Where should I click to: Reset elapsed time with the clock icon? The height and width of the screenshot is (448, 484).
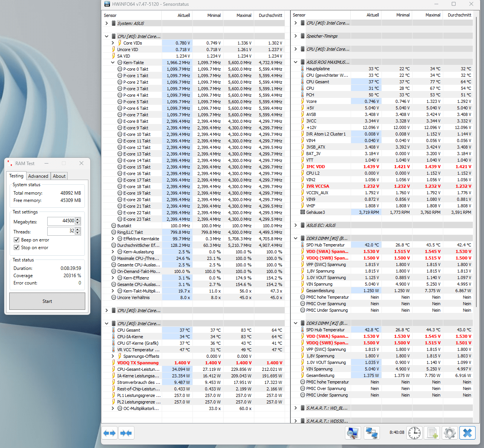point(414,433)
